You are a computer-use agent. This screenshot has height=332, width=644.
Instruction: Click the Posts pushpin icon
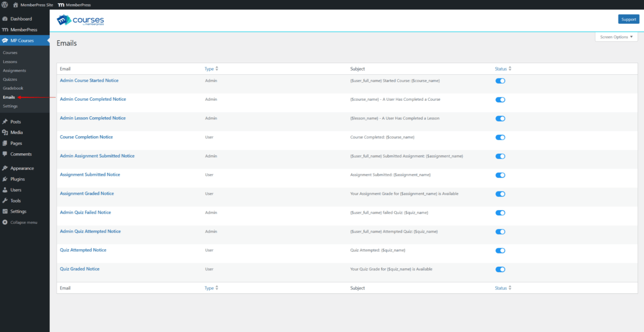click(x=5, y=122)
